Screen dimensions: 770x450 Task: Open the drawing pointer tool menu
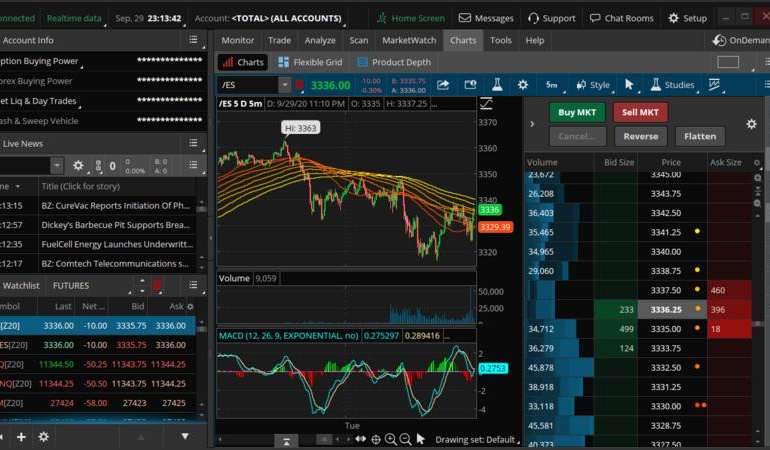(x=629, y=85)
